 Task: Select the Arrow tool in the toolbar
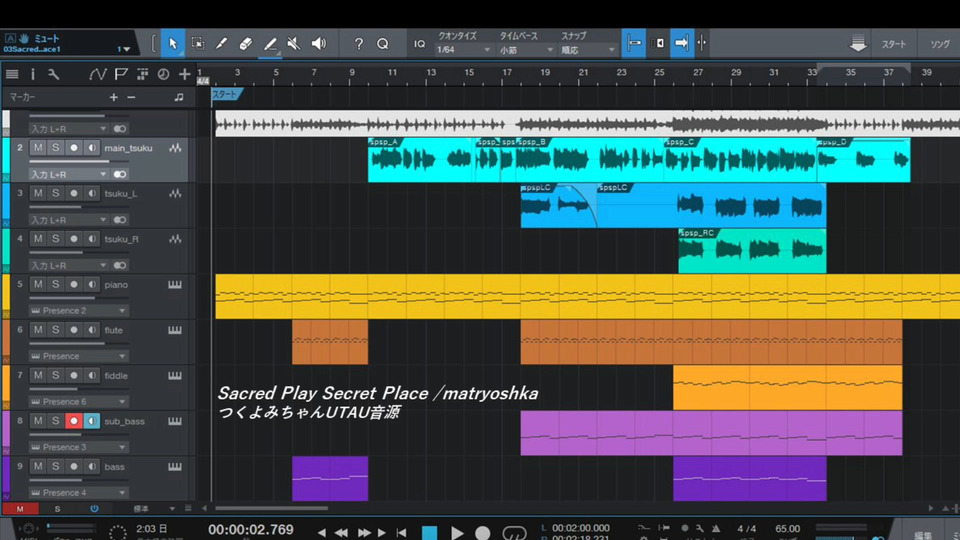click(173, 43)
